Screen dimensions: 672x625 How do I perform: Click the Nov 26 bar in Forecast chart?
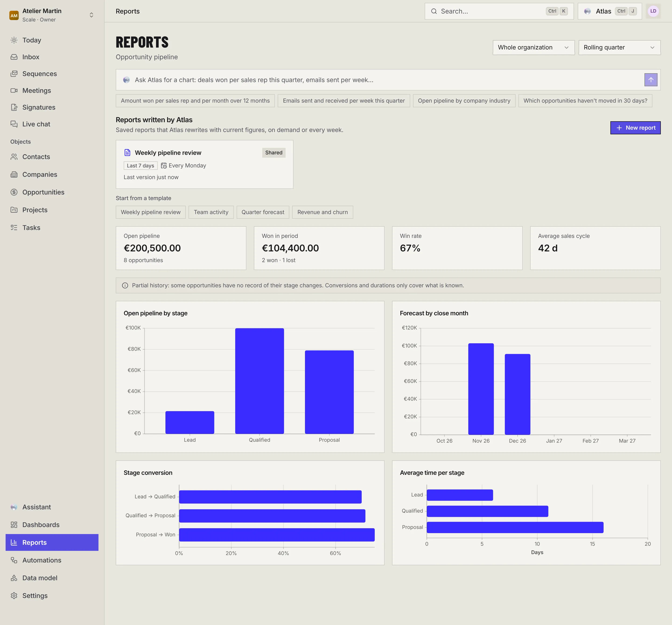click(x=481, y=389)
